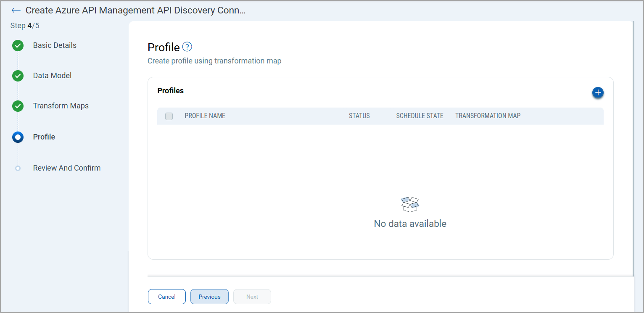Viewport: 644px width, 313px height.
Task: Click the blue plus icon to add a profile
Action: tap(598, 92)
